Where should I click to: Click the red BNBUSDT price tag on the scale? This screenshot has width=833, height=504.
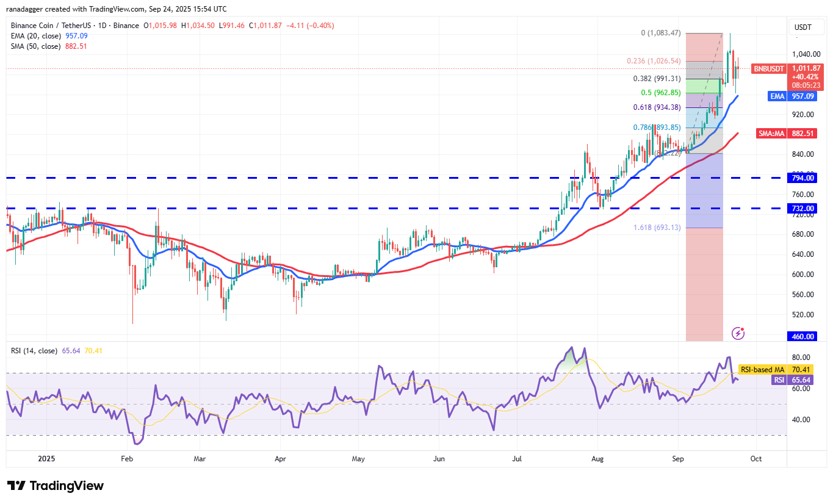pyautogui.click(x=770, y=69)
